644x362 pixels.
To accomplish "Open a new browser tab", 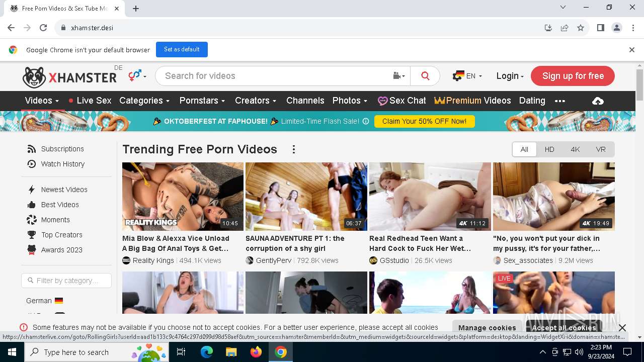I will [x=136, y=8].
